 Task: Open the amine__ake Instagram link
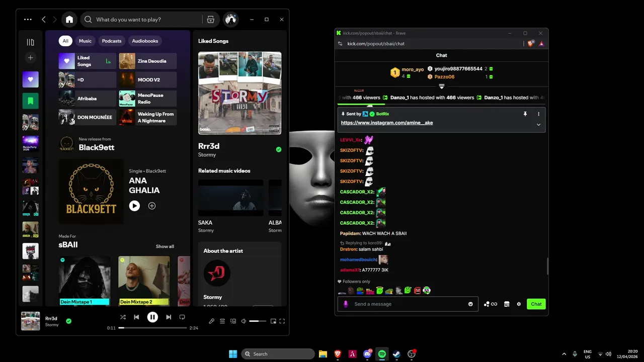point(387,123)
